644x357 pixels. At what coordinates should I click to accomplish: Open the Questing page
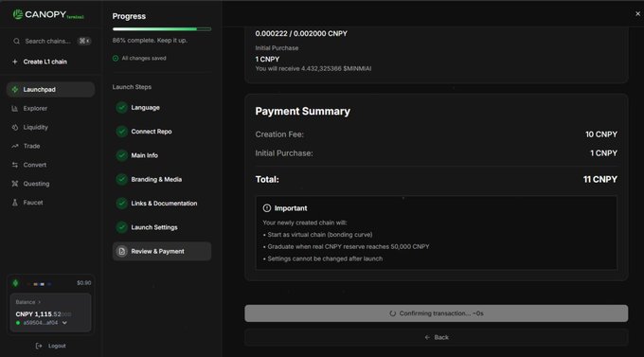pos(36,184)
